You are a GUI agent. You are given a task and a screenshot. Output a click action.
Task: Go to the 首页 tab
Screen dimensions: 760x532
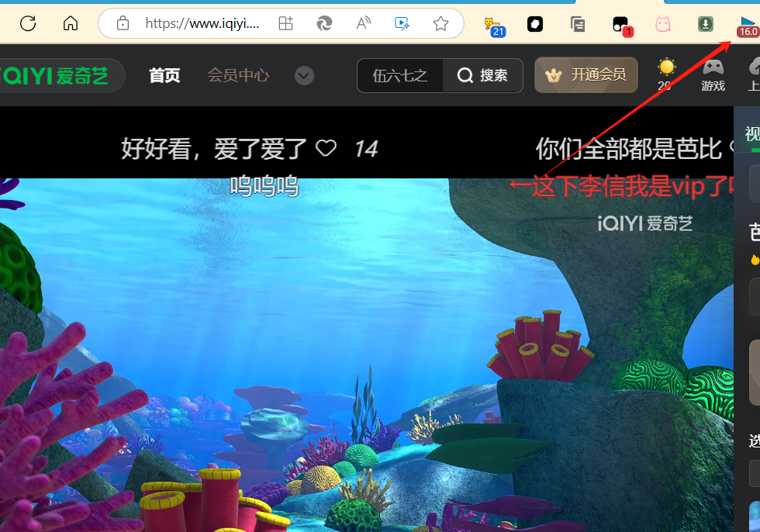pos(164,75)
